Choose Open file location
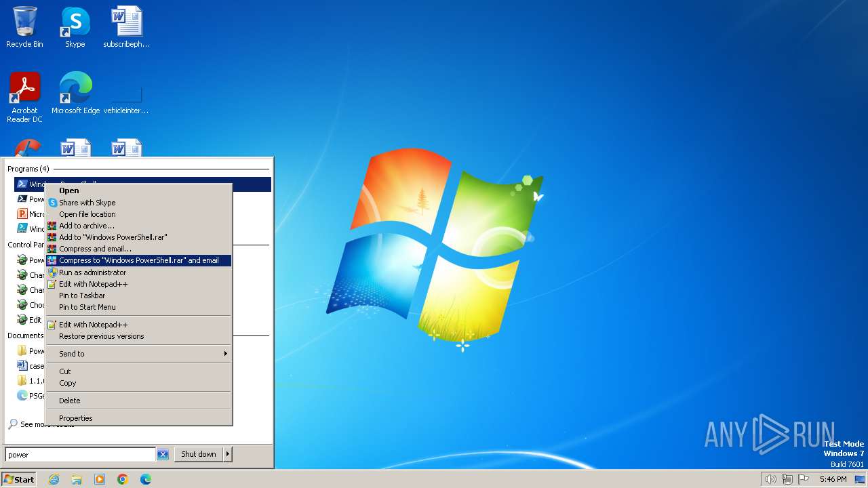Image resolution: width=868 pixels, height=488 pixels. [x=138, y=214]
